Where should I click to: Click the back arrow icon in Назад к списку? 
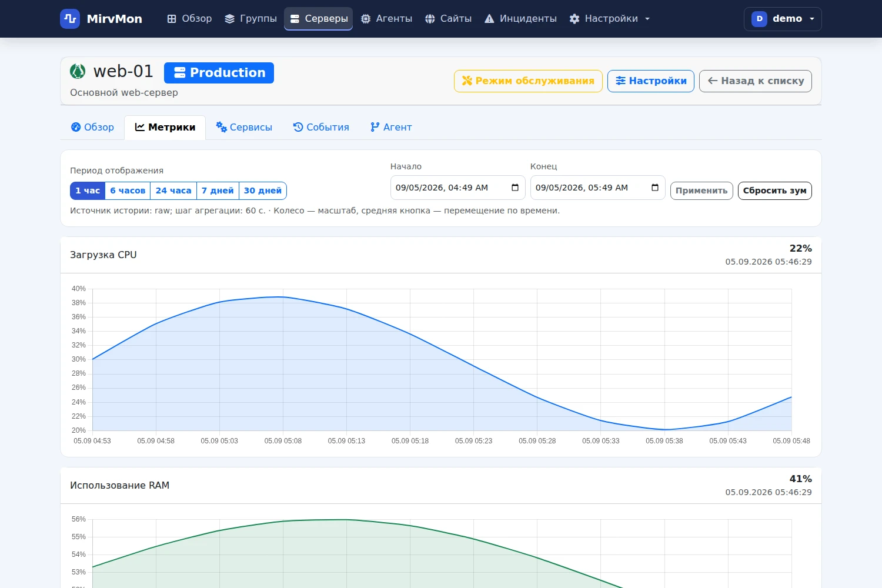coord(713,81)
